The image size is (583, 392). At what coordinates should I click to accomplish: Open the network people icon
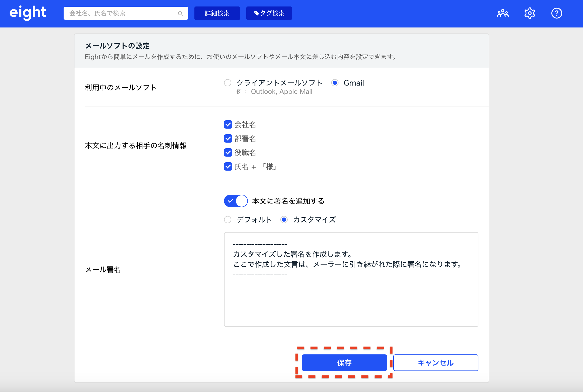tap(503, 13)
